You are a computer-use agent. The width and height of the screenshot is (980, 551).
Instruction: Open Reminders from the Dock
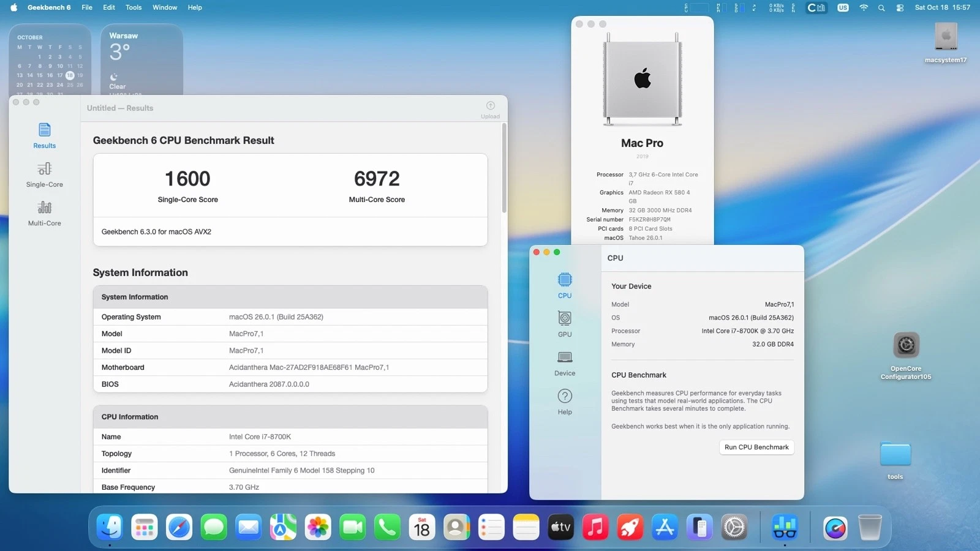coord(491,527)
